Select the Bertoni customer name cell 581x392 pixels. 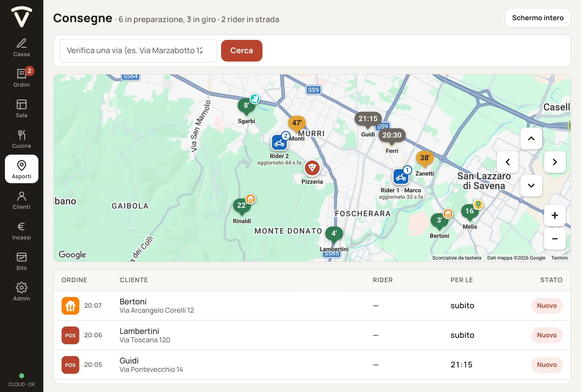pos(133,301)
